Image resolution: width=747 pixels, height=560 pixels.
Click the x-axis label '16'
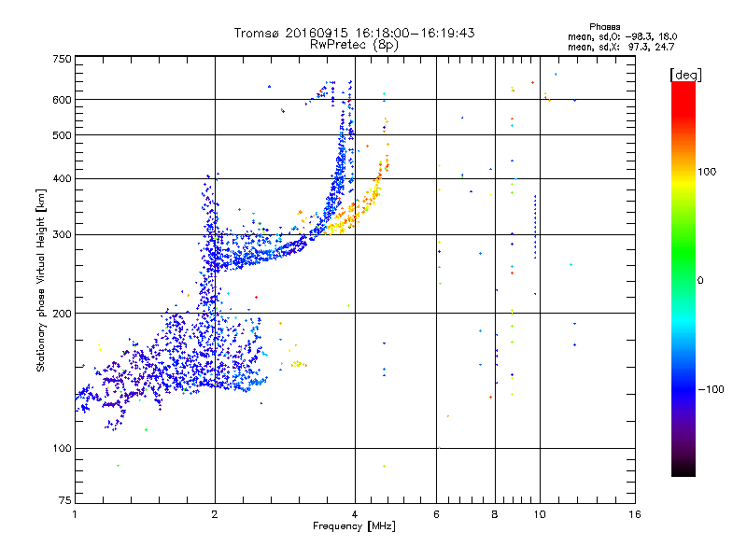(635, 514)
